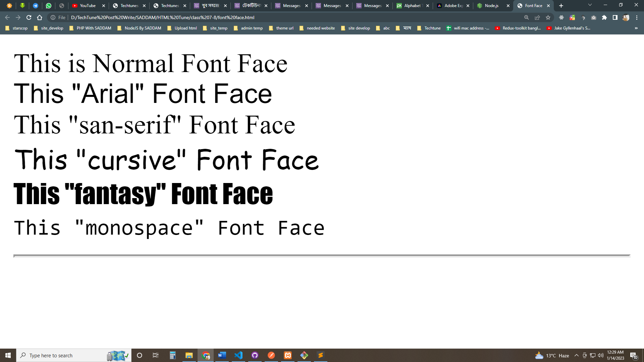Click the home page icon
This screenshot has height=362, width=644.
pyautogui.click(x=40, y=17)
